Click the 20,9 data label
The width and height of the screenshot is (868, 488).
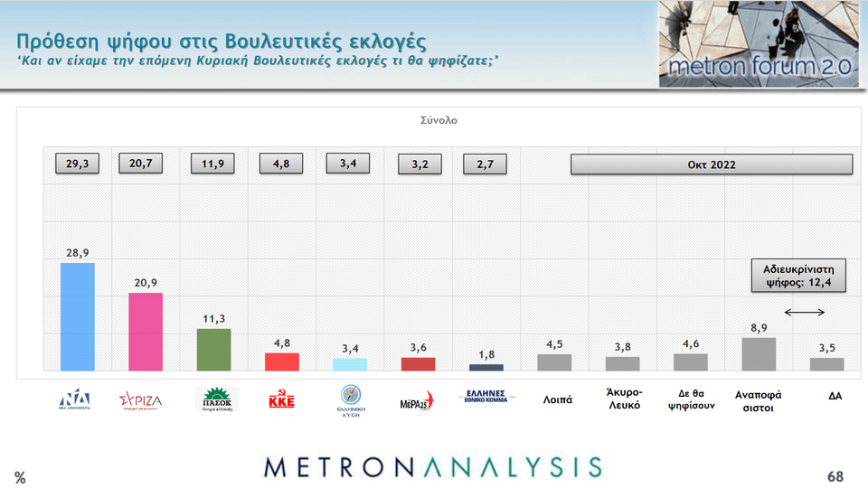(146, 283)
